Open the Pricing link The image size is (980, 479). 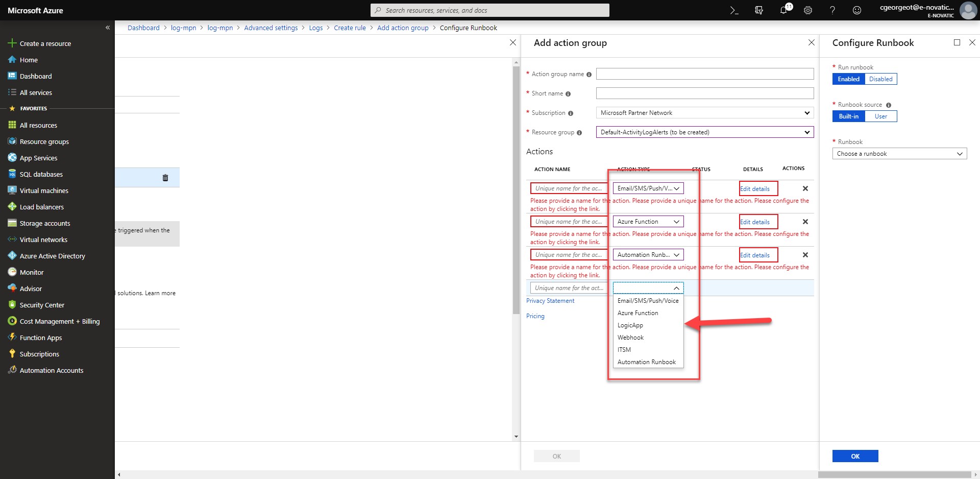(535, 316)
